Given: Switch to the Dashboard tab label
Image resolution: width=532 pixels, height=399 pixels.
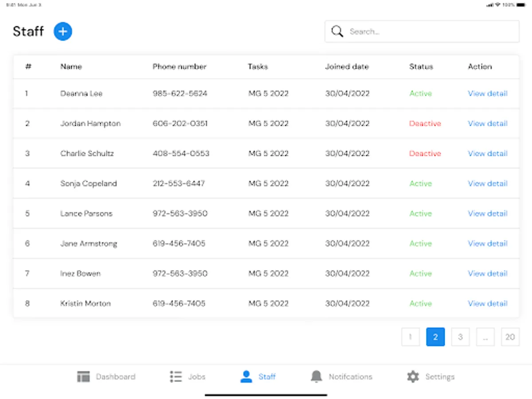Looking at the screenshot, I should click(116, 377).
